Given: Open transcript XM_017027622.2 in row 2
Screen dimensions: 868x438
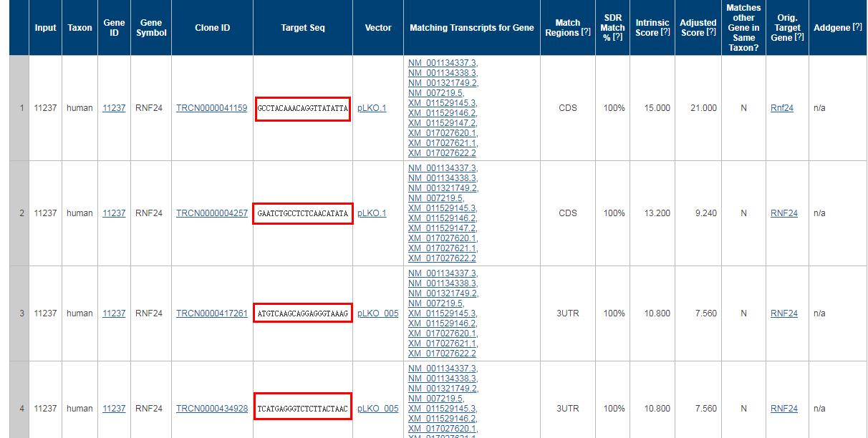Looking at the screenshot, I should pyautogui.click(x=442, y=258).
